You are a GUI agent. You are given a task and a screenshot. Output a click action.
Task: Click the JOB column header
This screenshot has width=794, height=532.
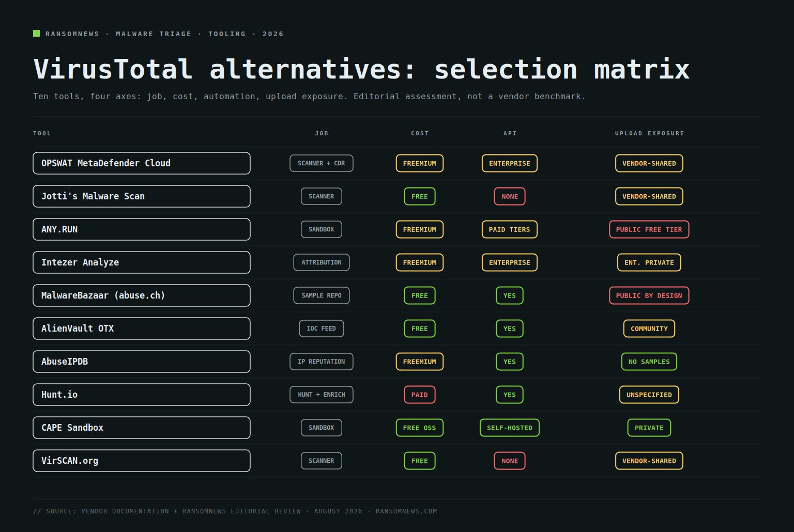[322, 133]
